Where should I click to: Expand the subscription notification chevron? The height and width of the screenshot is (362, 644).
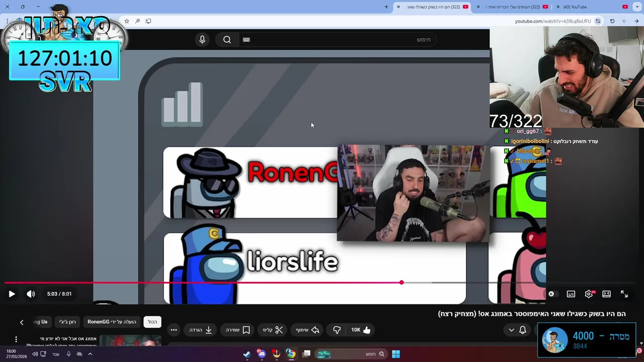pos(511,330)
